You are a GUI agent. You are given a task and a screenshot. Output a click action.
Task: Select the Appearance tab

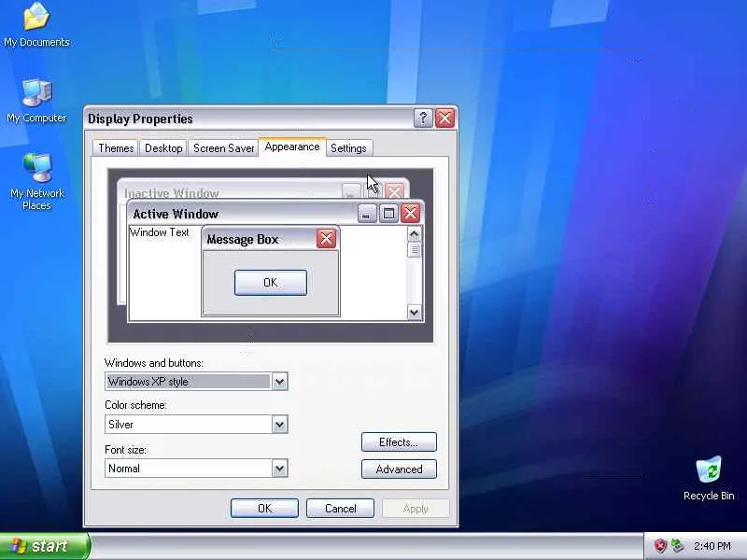click(x=292, y=147)
